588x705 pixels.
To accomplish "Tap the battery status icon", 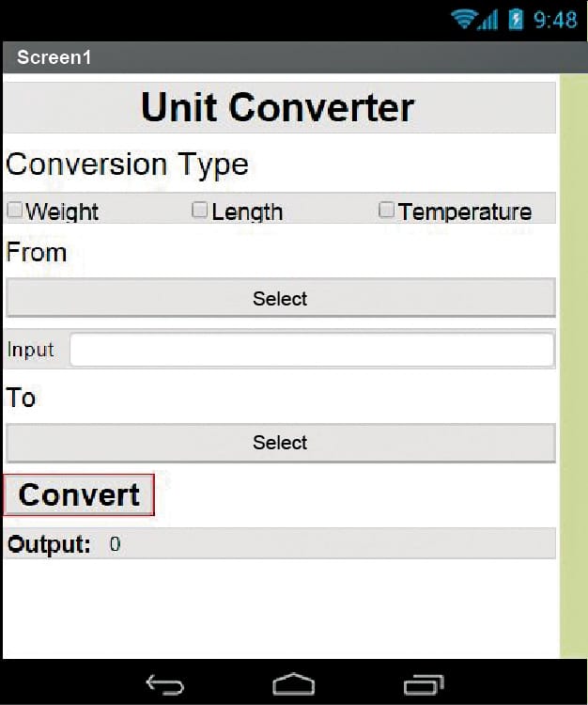I will pyautogui.click(x=515, y=19).
